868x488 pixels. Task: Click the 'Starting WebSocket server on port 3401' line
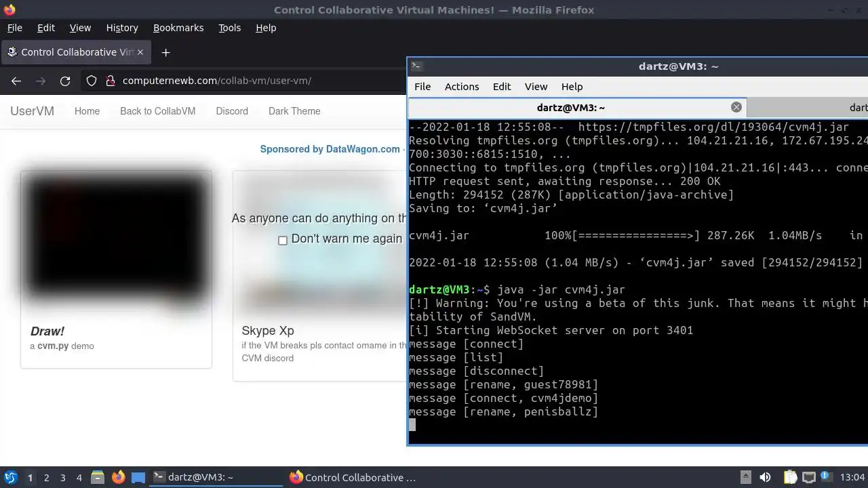[551, 330]
